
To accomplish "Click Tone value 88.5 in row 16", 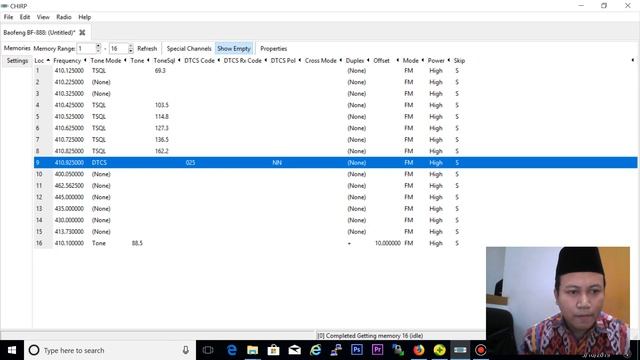I will pyautogui.click(x=137, y=243).
